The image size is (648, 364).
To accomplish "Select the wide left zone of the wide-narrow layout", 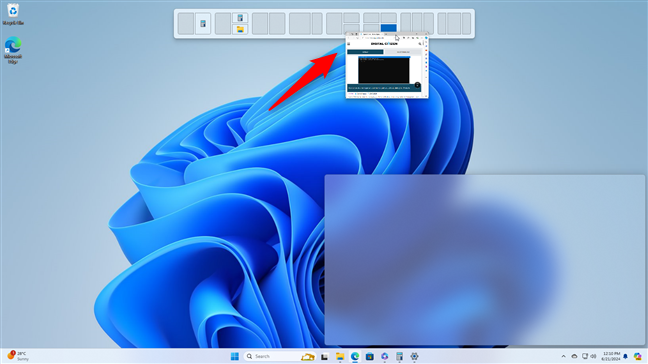I will point(300,24).
